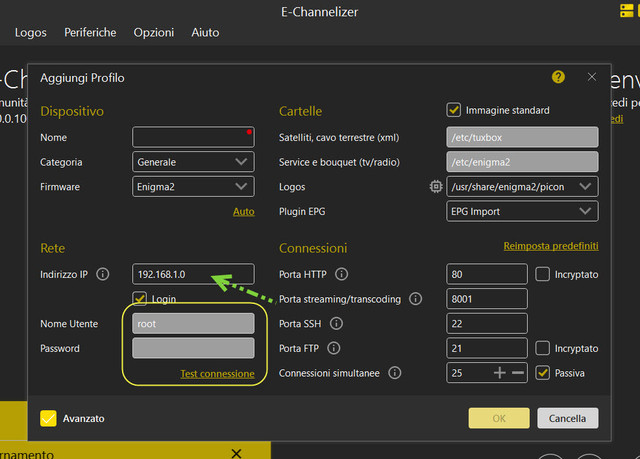Click info icon beside Porta FTP
The height and width of the screenshot is (459, 640).
coord(334,348)
